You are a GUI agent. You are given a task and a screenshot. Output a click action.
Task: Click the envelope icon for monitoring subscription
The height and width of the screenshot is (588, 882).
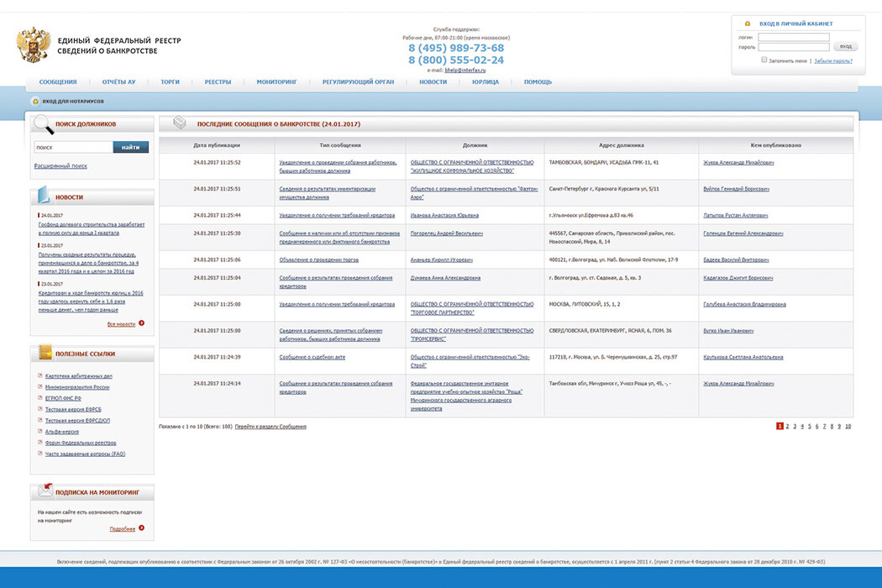point(45,490)
